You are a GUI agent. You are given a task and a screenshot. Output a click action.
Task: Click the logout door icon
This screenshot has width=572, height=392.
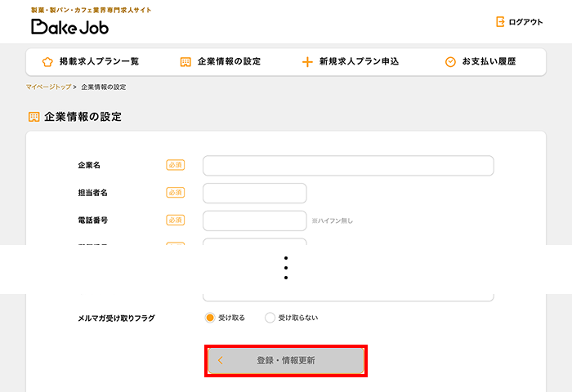(x=500, y=22)
